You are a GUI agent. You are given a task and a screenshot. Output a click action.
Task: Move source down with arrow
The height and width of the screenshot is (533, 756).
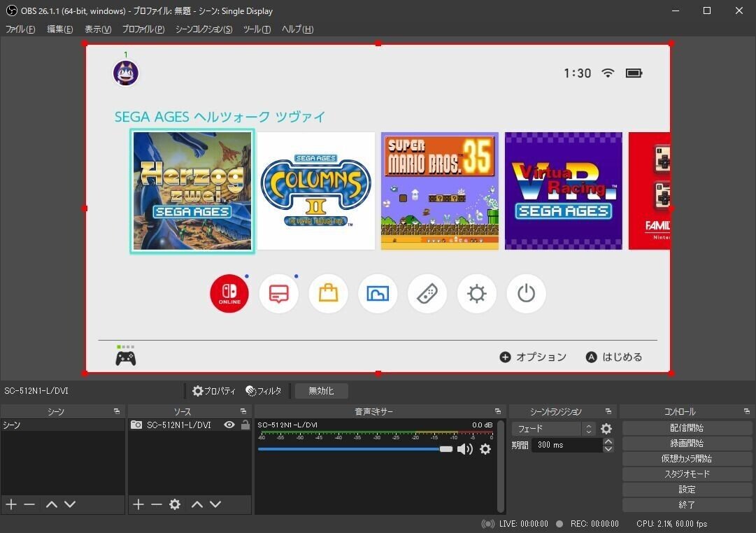[x=215, y=504]
